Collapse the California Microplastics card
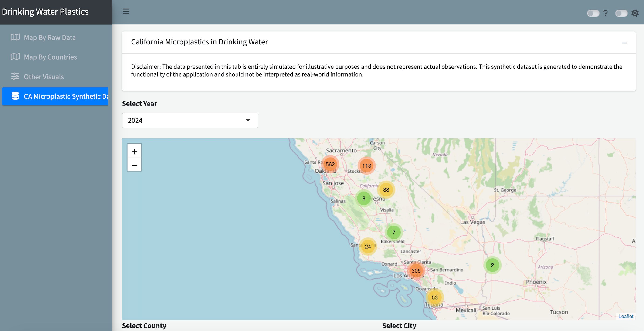Screen dimensions: 644x331 (624, 43)
